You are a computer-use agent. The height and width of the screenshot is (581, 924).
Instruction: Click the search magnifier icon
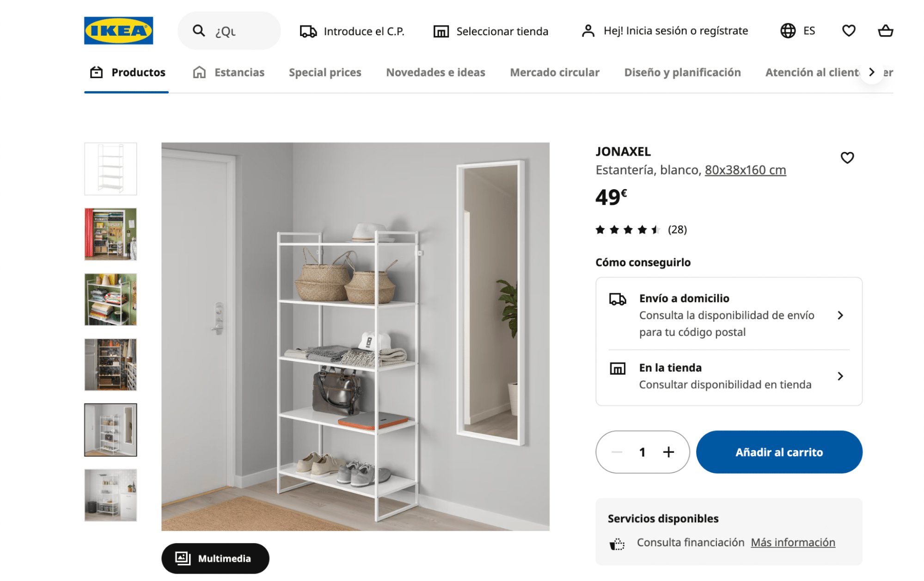pos(199,31)
